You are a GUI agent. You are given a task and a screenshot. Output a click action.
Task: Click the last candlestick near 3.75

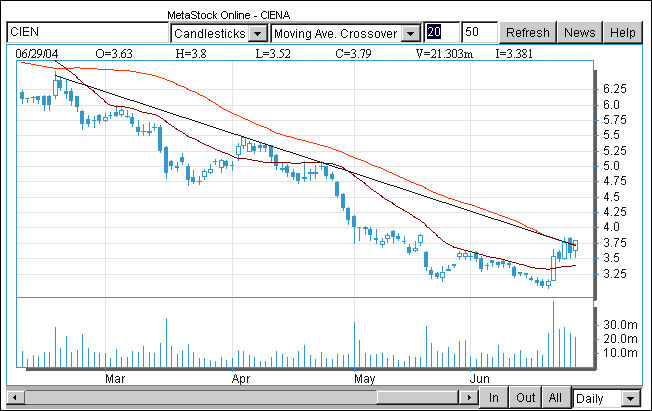(x=575, y=246)
